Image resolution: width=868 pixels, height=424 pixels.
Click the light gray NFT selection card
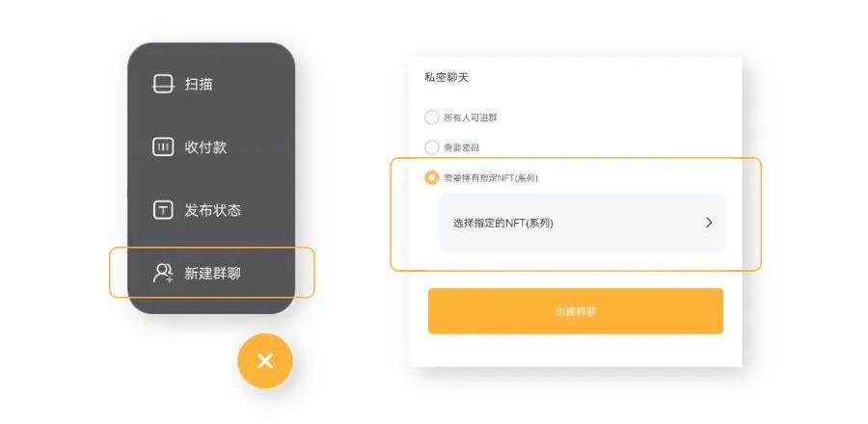583,223
